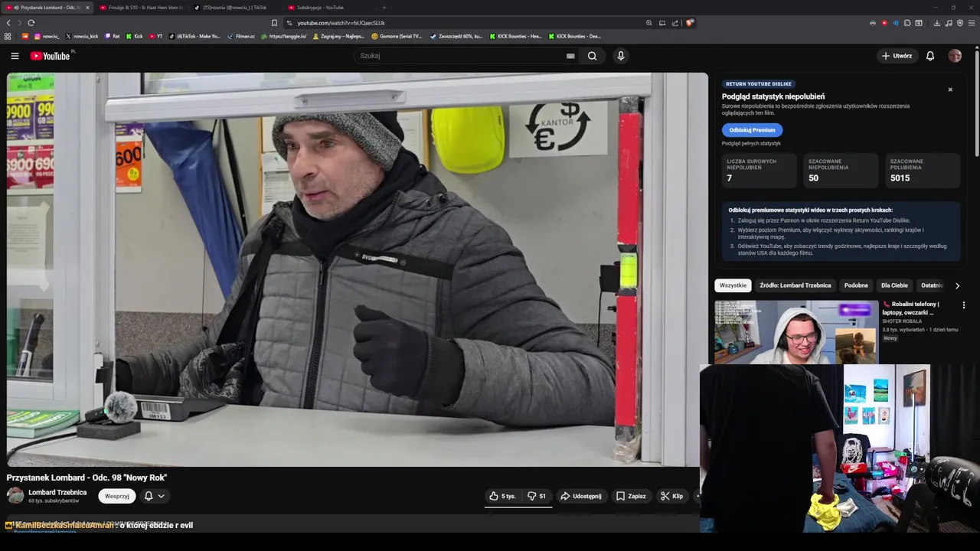The image size is (980, 551).
Task: Go to the YouTube home logo
Action: click(x=51, y=56)
